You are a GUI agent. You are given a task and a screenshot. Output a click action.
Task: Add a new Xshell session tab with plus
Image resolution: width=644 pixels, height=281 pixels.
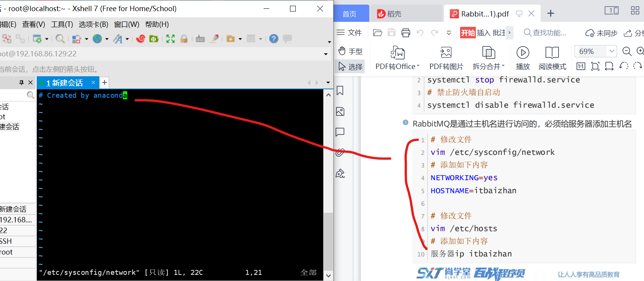[x=105, y=82]
